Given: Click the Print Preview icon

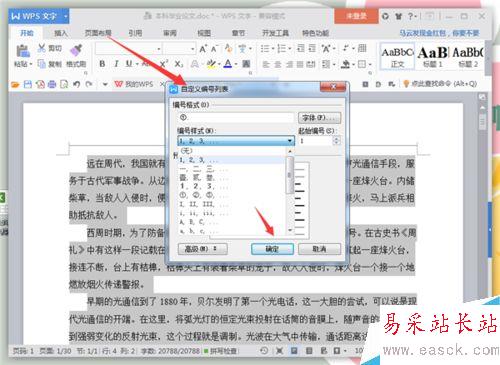Looking at the screenshot, I should click(64, 84).
